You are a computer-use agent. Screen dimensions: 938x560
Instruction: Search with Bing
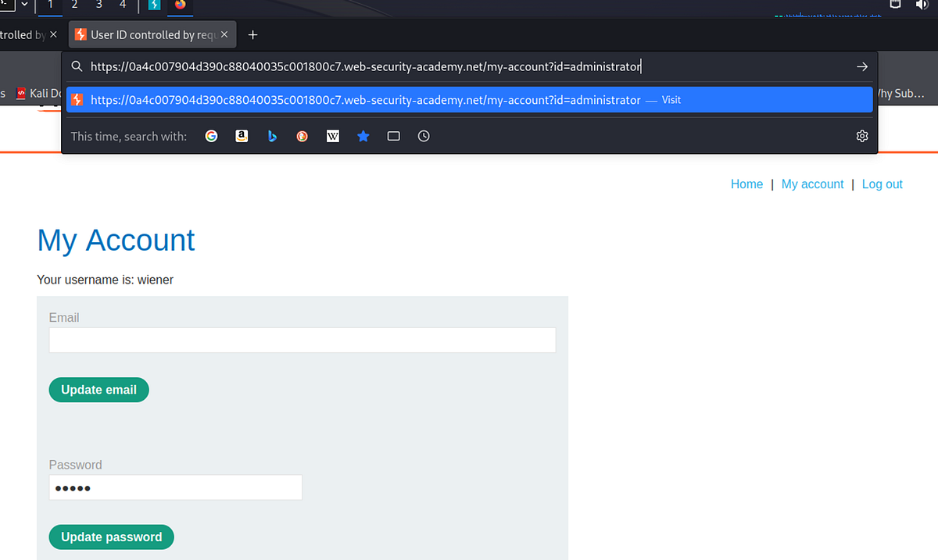pos(271,136)
